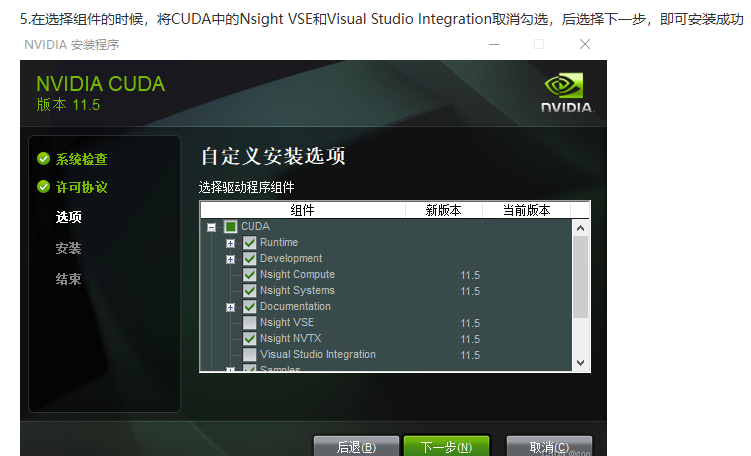Uncheck the Nsight NVTX checkbox

250,339
